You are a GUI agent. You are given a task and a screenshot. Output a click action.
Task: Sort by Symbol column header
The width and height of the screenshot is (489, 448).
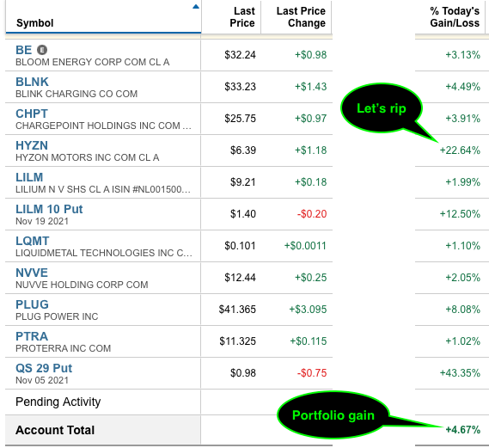pos(34,23)
